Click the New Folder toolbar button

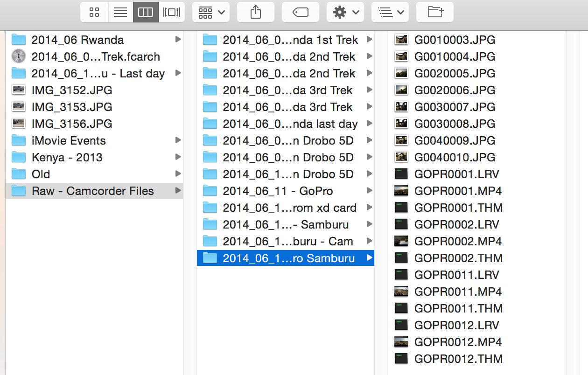click(x=435, y=13)
